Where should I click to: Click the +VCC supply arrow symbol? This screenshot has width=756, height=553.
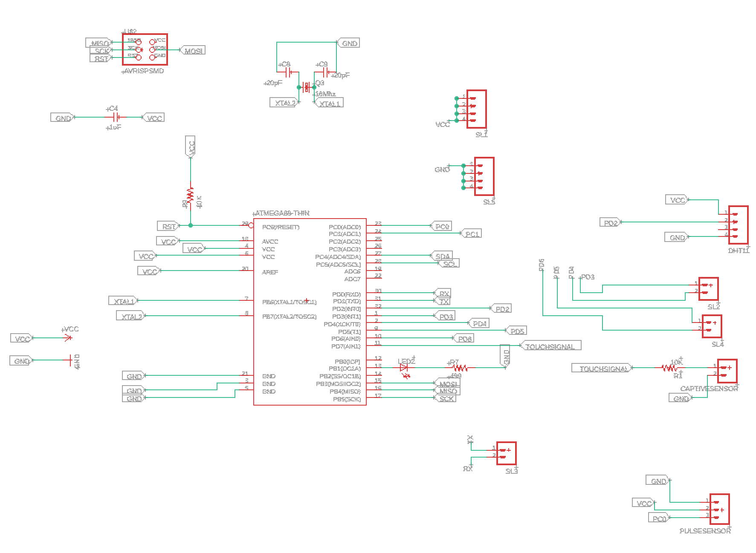pyautogui.click(x=67, y=338)
